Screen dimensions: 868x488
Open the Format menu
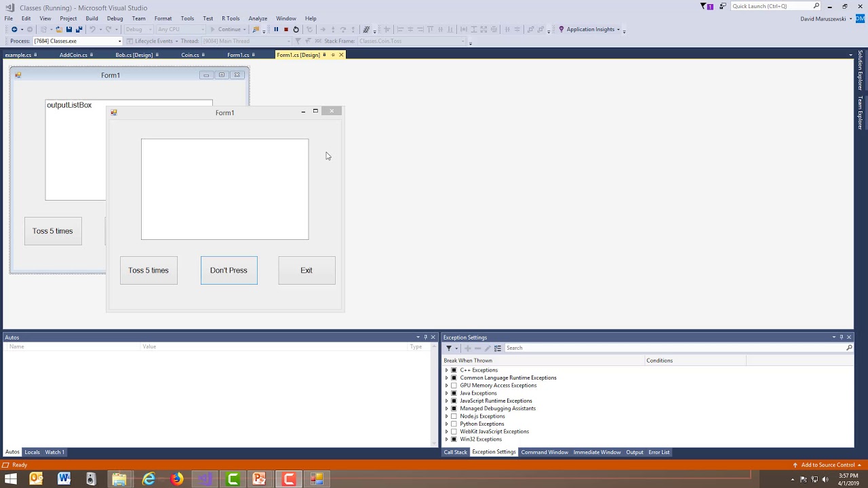tap(163, 18)
